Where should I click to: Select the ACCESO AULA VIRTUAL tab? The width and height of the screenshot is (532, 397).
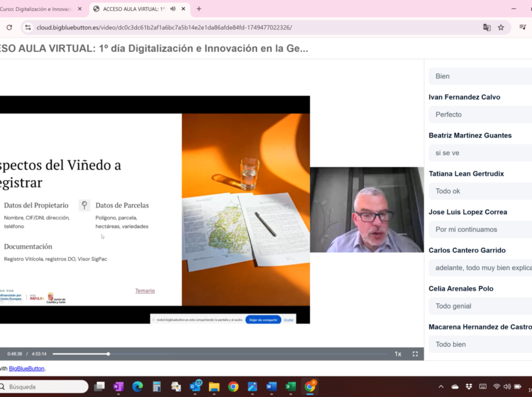click(133, 9)
